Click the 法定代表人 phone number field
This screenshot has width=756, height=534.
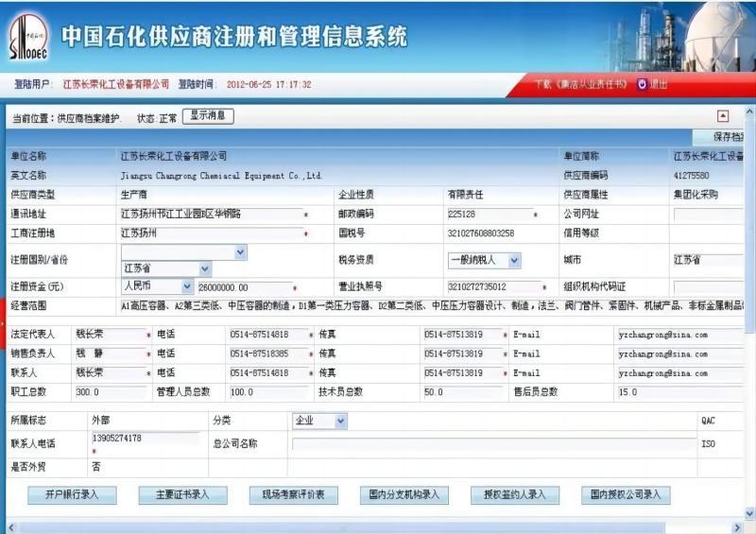[268, 335]
